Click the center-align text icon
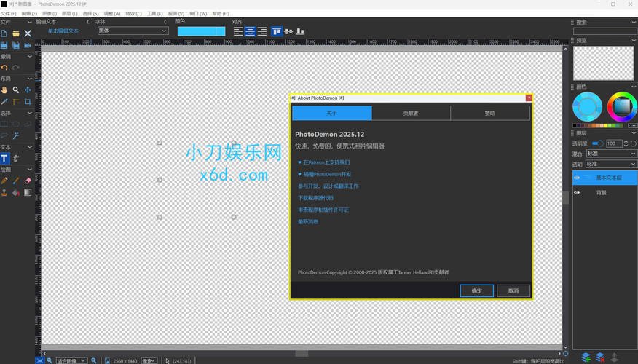The image size is (638, 364). click(251, 31)
